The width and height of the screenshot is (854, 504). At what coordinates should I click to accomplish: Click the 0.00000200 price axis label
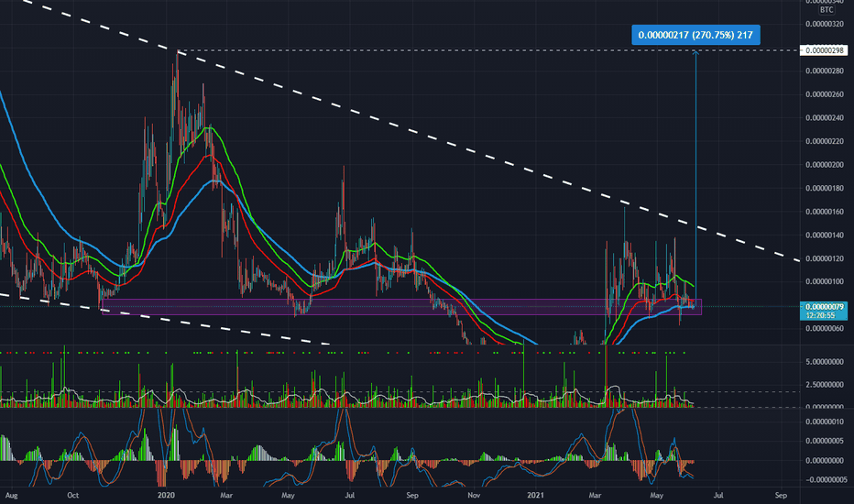(x=824, y=165)
